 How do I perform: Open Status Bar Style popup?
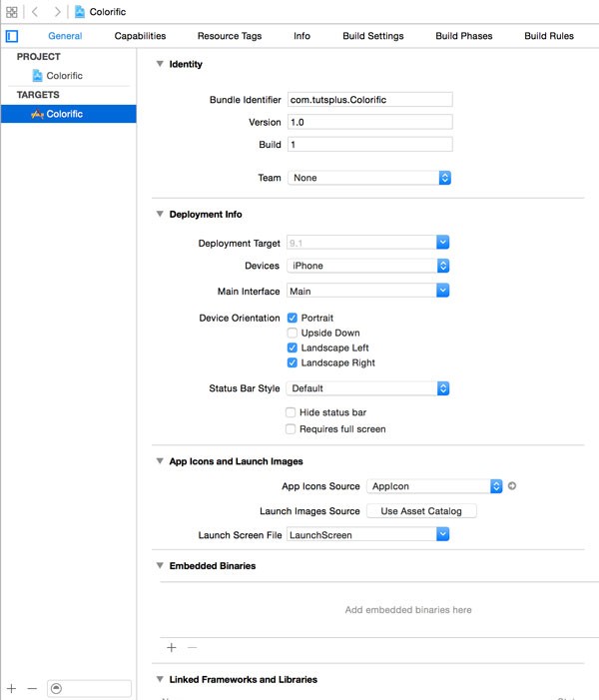click(x=368, y=388)
